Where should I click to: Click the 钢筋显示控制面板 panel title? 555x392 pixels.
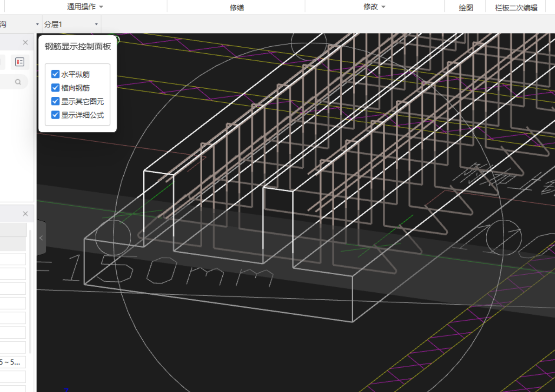click(78, 46)
